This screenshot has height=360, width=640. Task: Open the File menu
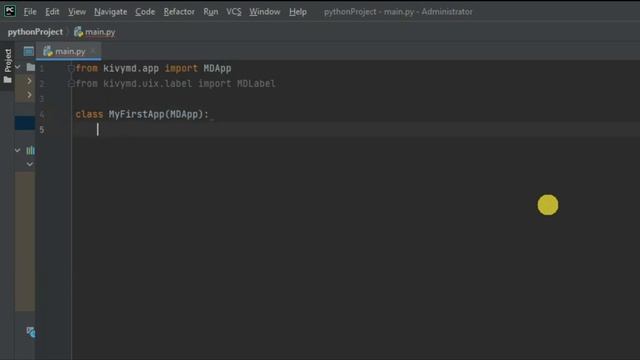click(30, 12)
